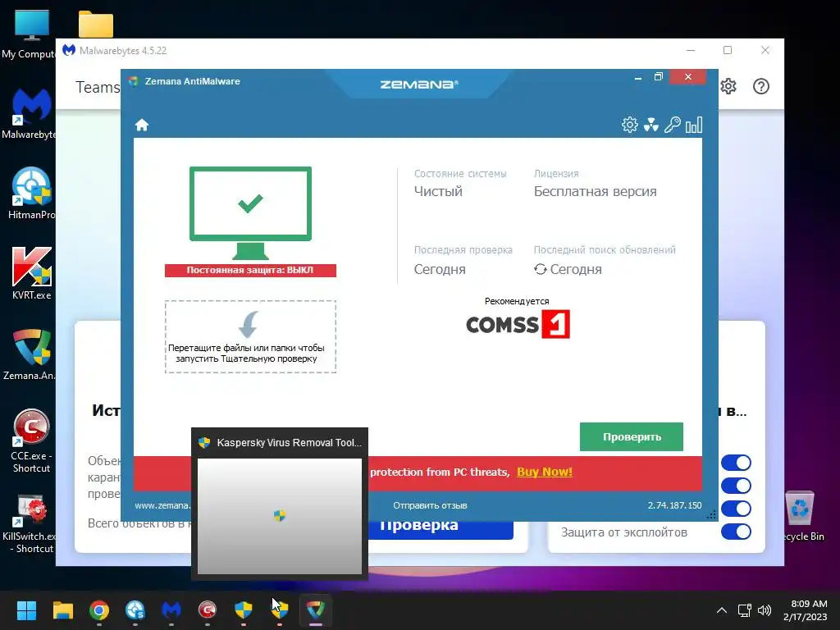Click the refresh icon beside Сегодня update
The height and width of the screenshot is (630, 840).
pyautogui.click(x=540, y=269)
